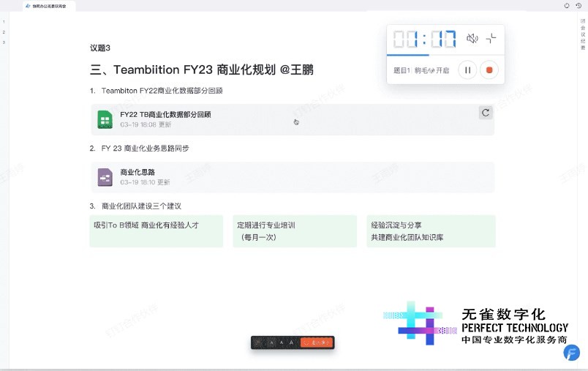This screenshot has width=588, height=371.
Task: Click text FY 23 商业化业务思路同步
Action: point(145,149)
